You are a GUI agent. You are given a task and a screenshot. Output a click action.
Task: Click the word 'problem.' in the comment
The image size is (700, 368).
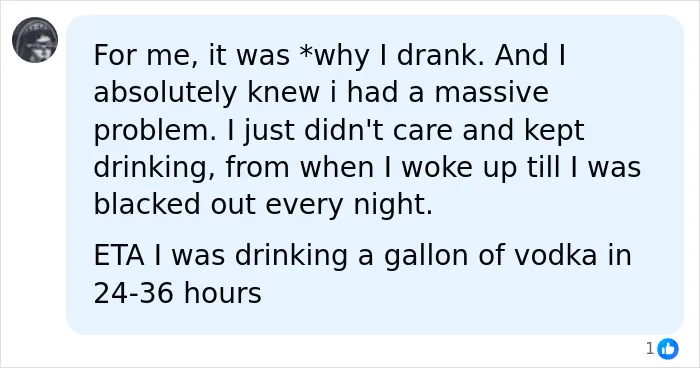click(x=154, y=132)
